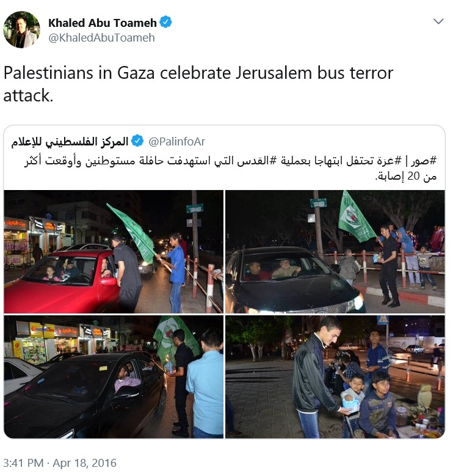Open the red car photo
This screenshot has height=476, width=453.
tap(114, 252)
